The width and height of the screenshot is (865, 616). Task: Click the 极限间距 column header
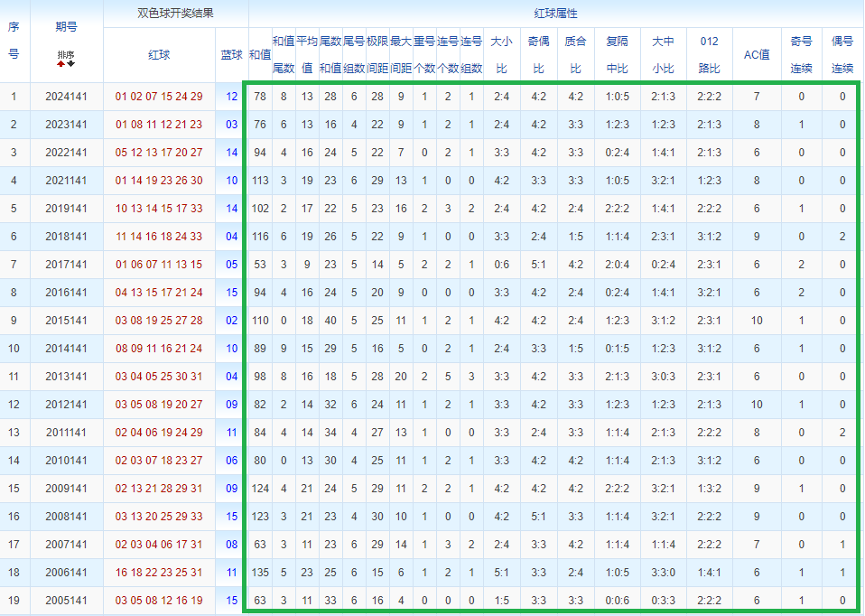click(377, 54)
